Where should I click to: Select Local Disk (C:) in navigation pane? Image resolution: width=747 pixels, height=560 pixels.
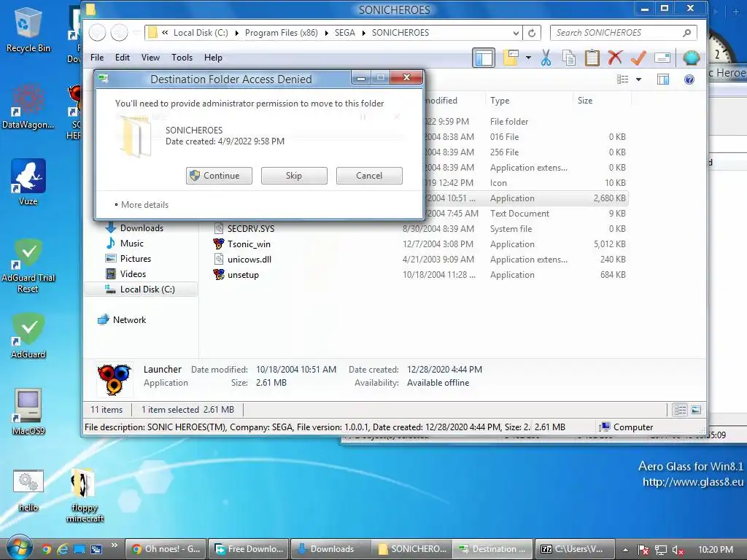(141, 289)
